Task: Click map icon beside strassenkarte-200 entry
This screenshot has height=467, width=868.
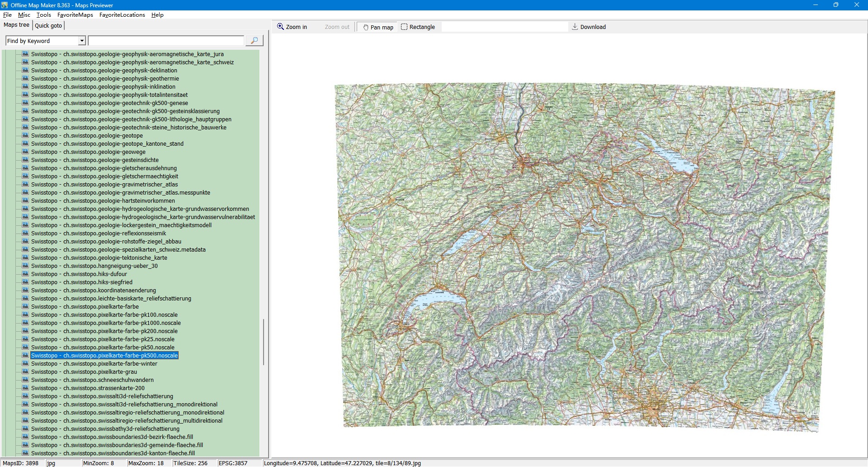Action: 25,388
